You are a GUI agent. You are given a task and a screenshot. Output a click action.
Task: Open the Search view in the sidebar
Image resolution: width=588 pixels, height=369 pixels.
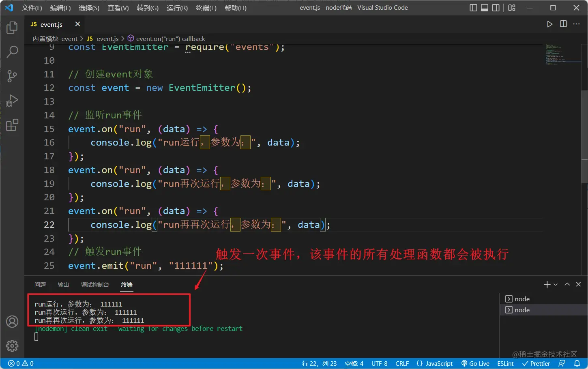(12, 52)
